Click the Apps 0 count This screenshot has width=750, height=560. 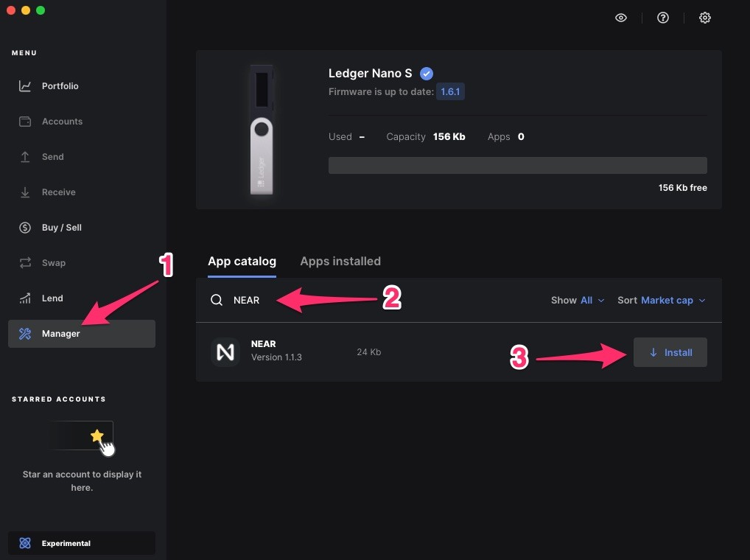pos(521,137)
